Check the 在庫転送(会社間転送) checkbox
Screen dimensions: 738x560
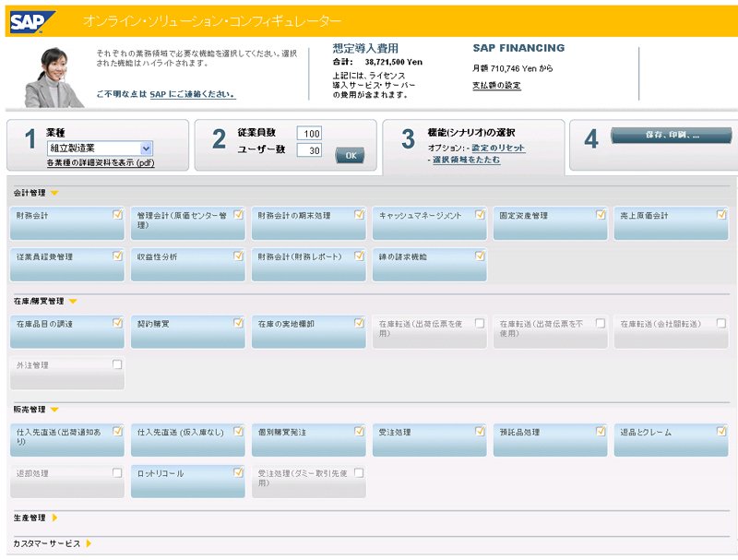click(x=721, y=323)
